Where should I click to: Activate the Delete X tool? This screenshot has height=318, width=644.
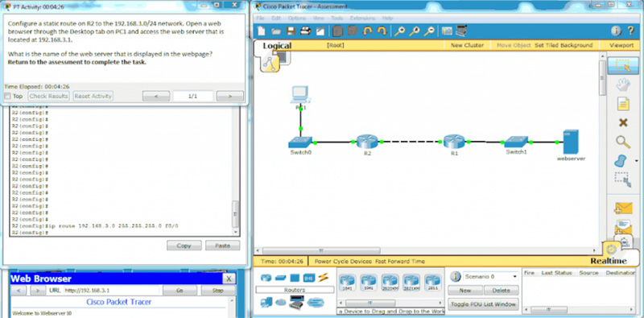pyautogui.click(x=623, y=123)
